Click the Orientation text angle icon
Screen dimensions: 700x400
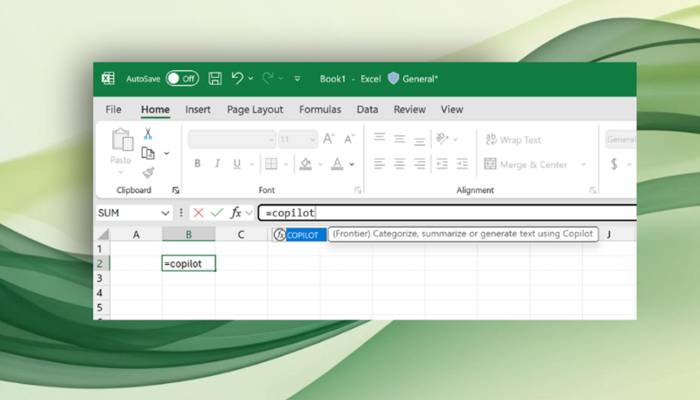click(442, 139)
